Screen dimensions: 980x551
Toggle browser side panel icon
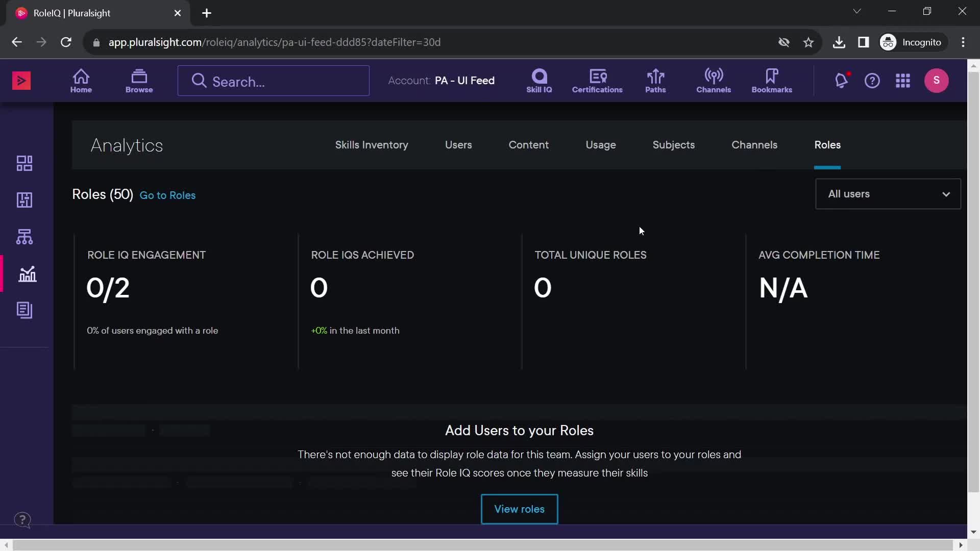pyautogui.click(x=863, y=42)
